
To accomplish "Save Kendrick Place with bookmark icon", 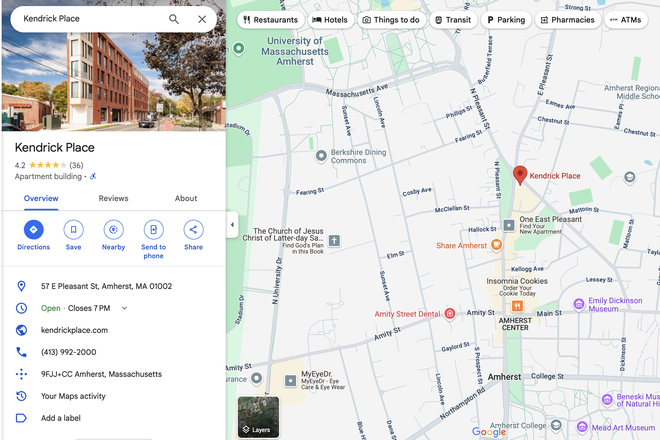I will pyautogui.click(x=73, y=229).
